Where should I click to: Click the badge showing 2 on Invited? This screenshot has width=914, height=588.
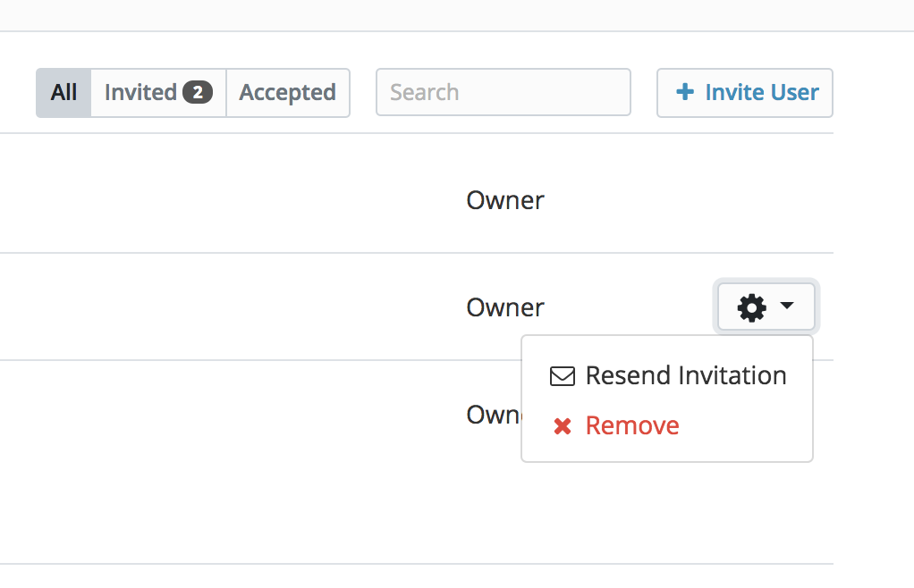(198, 92)
